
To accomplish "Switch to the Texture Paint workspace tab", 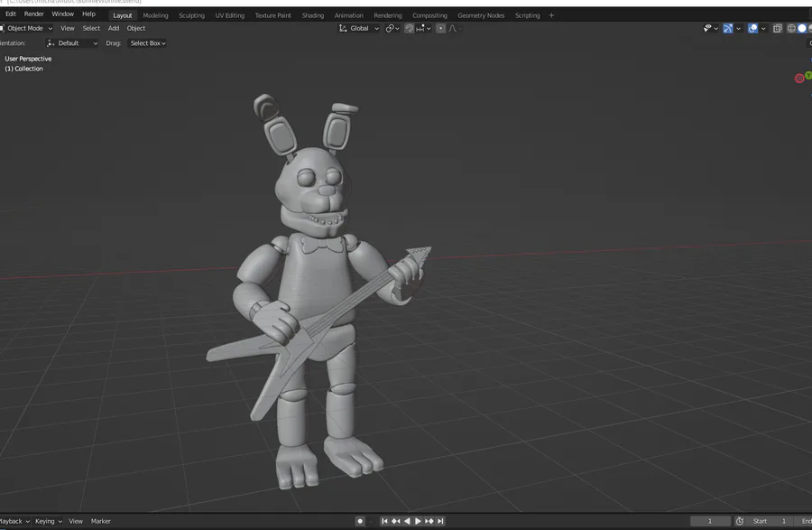I will [272, 15].
